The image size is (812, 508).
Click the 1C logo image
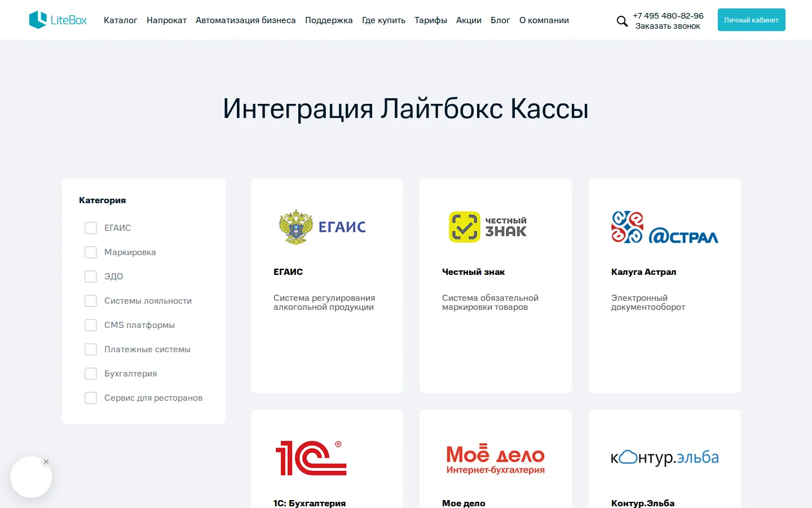click(x=311, y=458)
